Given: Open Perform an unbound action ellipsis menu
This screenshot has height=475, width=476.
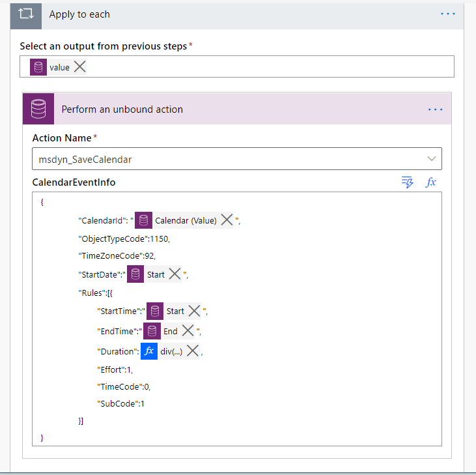Looking at the screenshot, I should tap(435, 109).
